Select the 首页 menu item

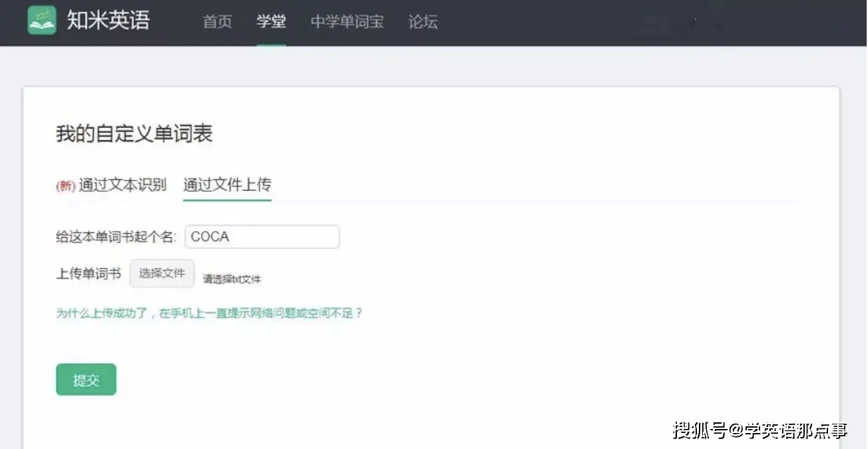click(216, 21)
